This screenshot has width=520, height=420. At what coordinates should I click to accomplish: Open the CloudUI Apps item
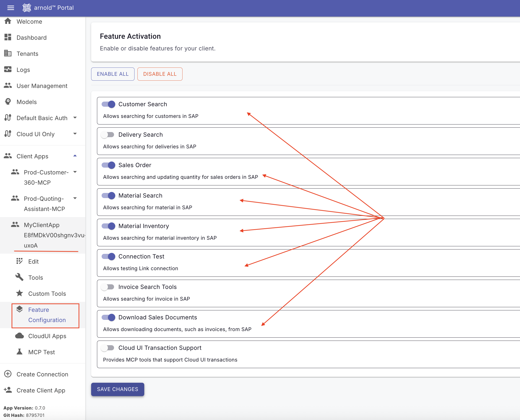coord(47,336)
